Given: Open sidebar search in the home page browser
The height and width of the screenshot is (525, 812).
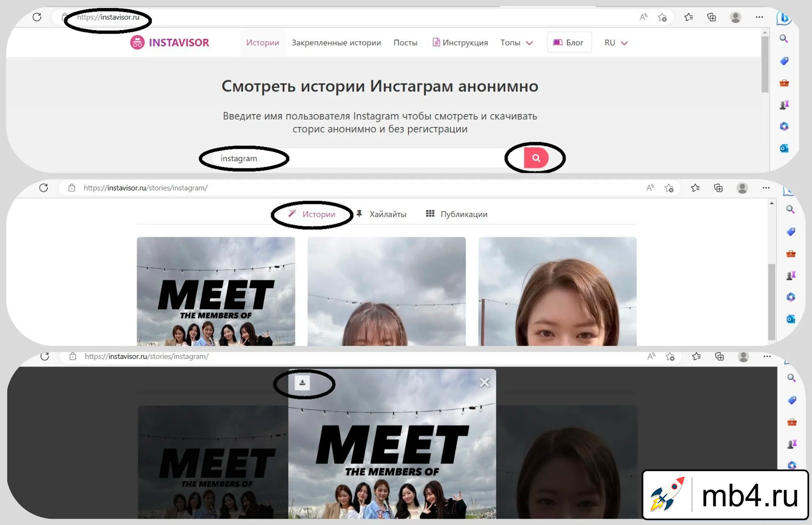Looking at the screenshot, I should [x=784, y=39].
